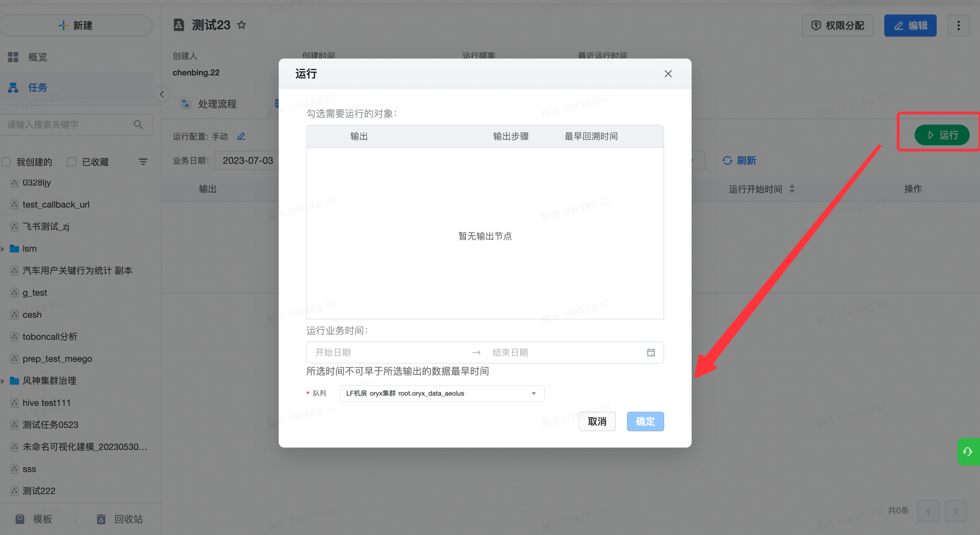Go to previous page arrow

point(928,511)
